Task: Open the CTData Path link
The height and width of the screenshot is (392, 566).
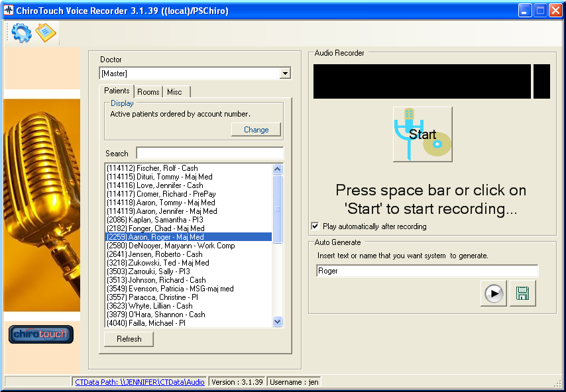Action: (x=139, y=381)
